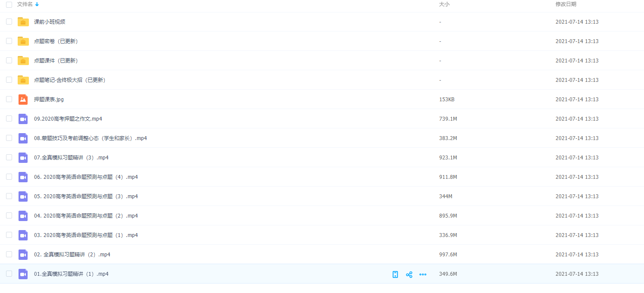Click the share icon on 01.全真模拟习题精讲 row

point(409,274)
